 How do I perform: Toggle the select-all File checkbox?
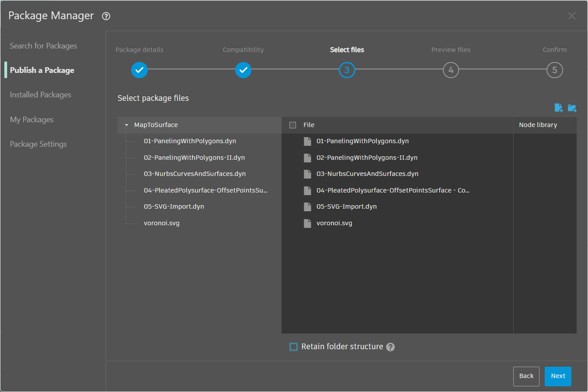pos(293,125)
